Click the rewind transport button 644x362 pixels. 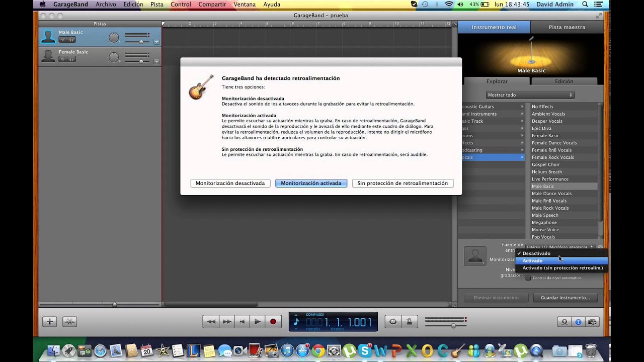point(211,322)
